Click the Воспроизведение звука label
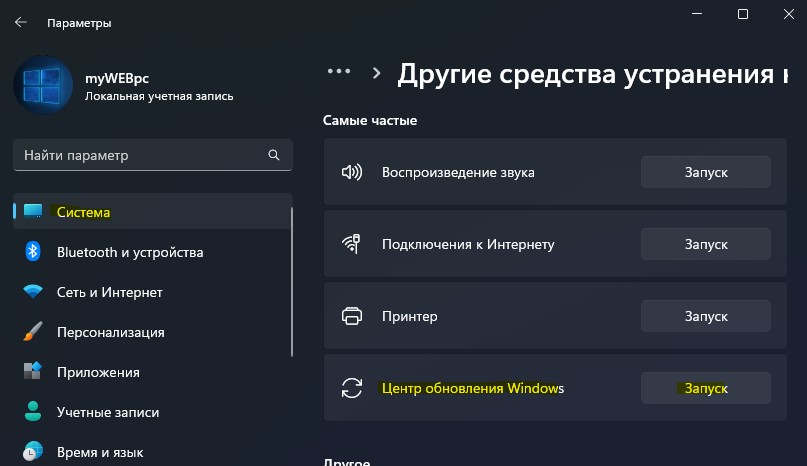This screenshot has height=466, width=807. point(458,172)
